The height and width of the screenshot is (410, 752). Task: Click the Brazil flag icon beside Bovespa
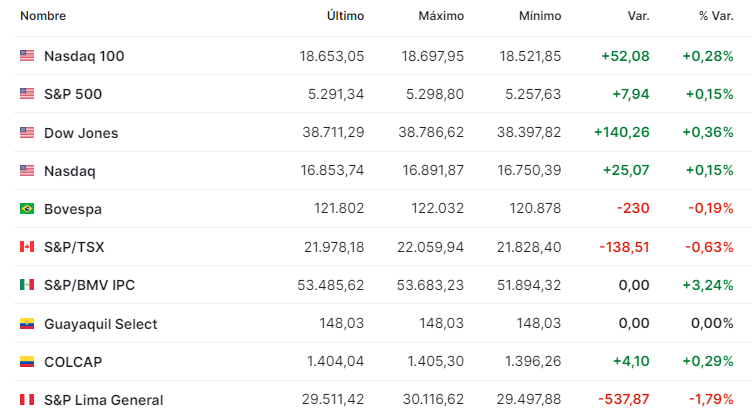[27, 209]
